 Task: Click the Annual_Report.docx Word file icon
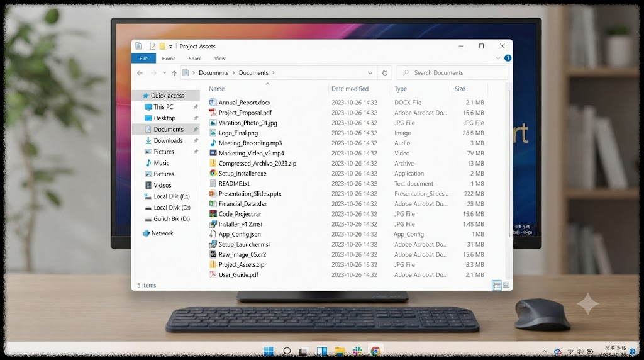coord(213,103)
